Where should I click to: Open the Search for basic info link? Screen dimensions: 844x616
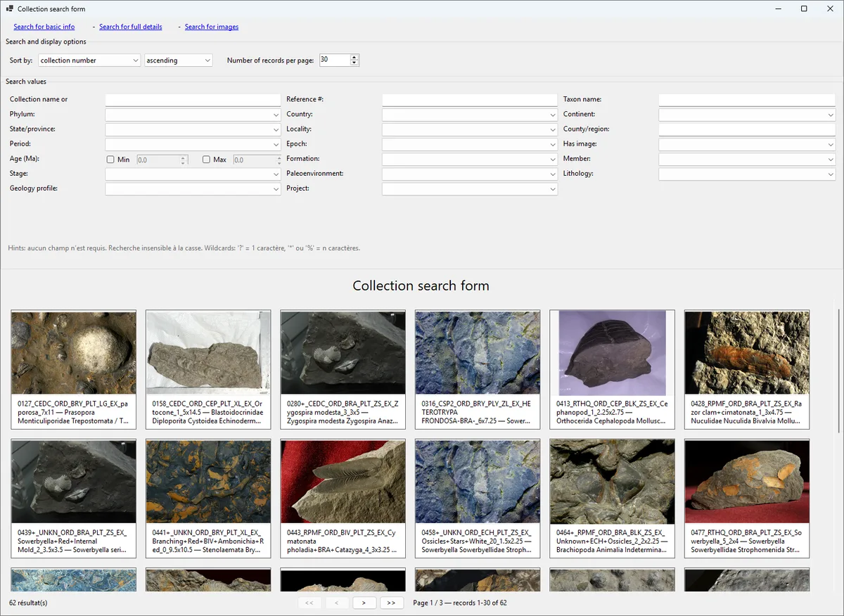44,27
